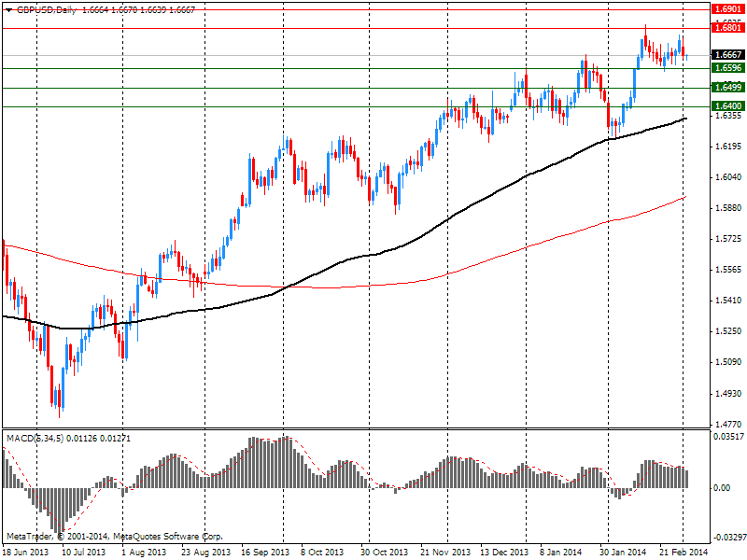Select the green 1.6499 support label
The width and height of the screenshot is (747, 560).
pos(726,88)
